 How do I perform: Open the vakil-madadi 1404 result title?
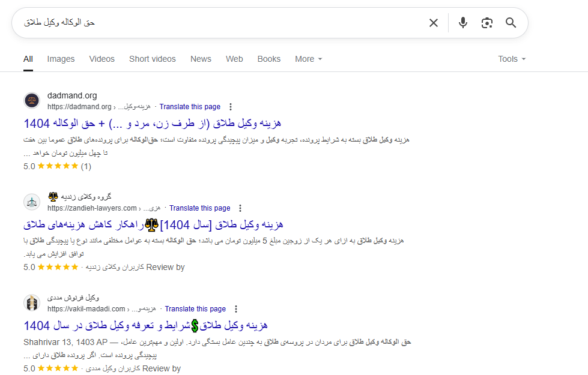coord(145,326)
